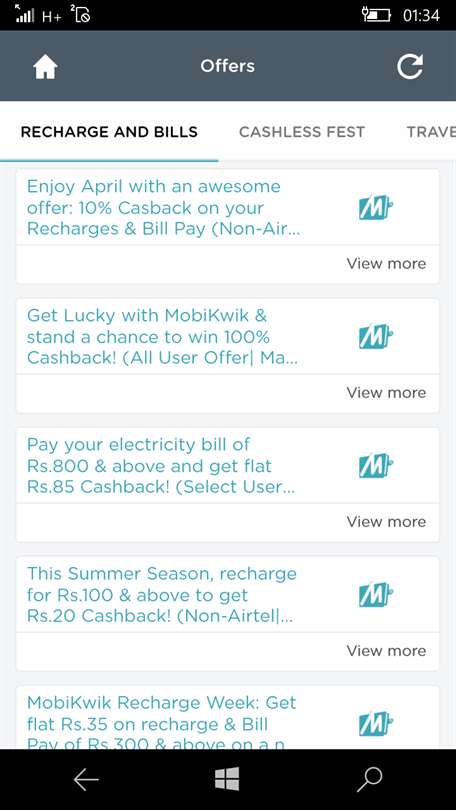Expand View more on electricity bill offer

tap(386, 522)
